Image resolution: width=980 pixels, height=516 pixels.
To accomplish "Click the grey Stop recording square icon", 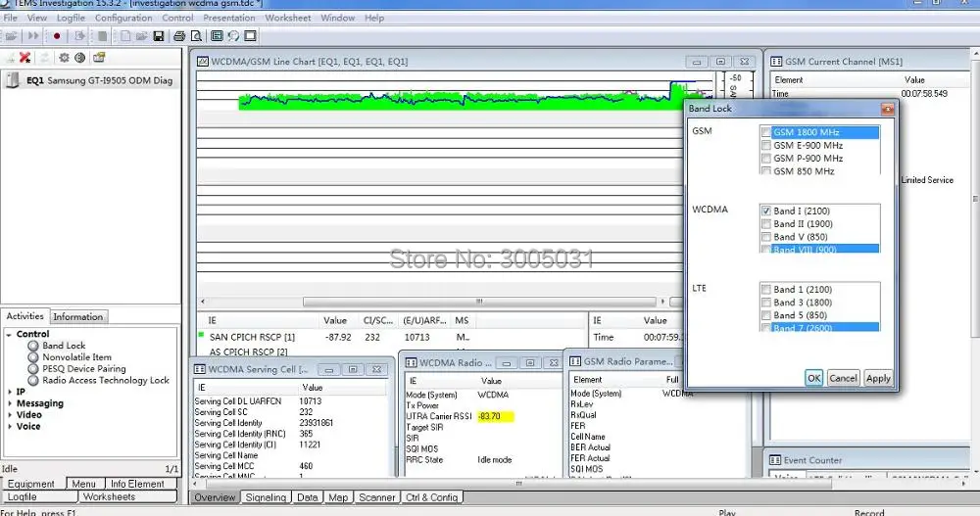I will 103,36.
